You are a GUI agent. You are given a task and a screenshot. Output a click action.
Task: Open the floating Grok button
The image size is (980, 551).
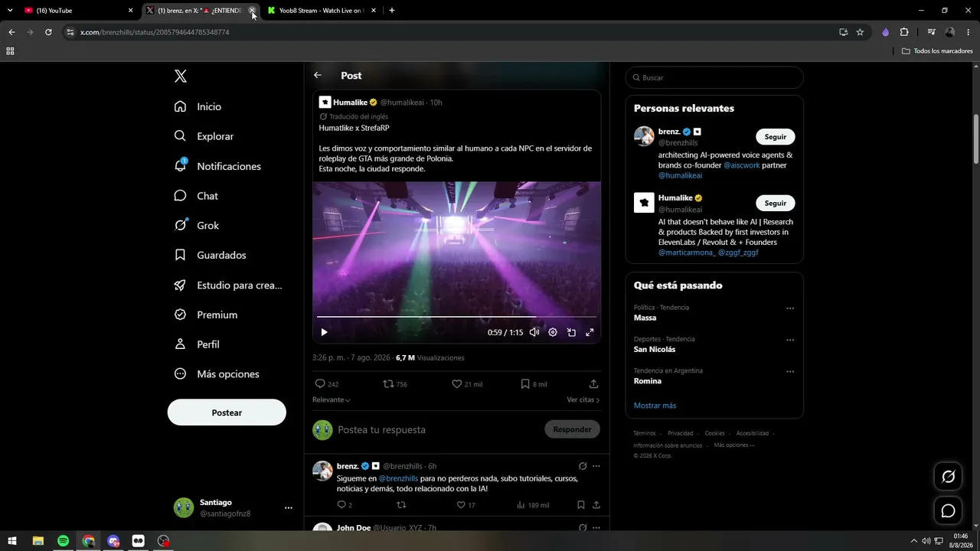click(x=948, y=477)
